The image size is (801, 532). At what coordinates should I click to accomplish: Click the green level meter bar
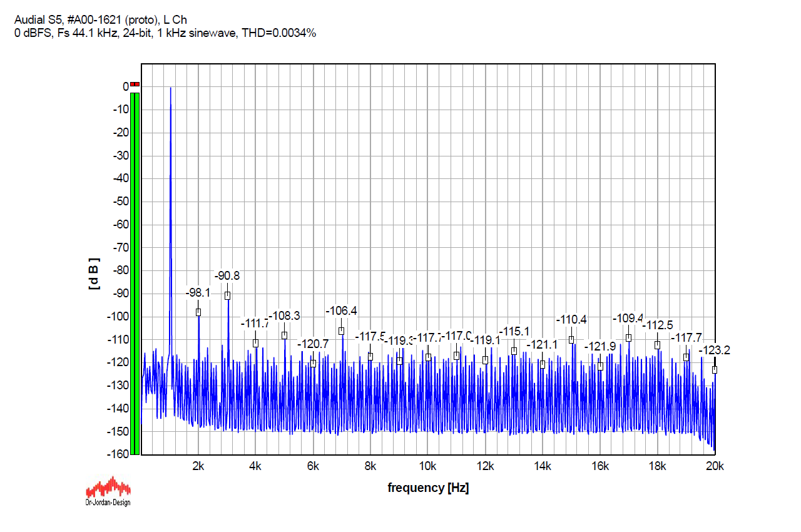point(135,274)
